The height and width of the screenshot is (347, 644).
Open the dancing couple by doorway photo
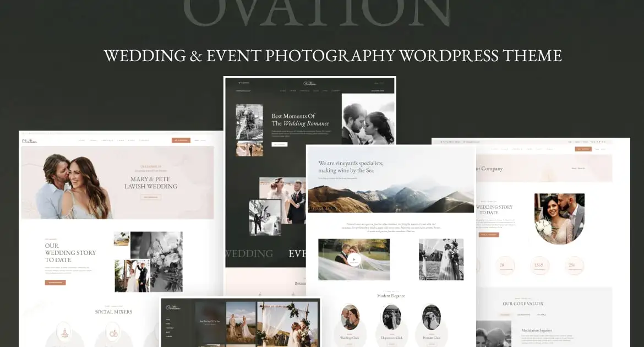coord(132,275)
